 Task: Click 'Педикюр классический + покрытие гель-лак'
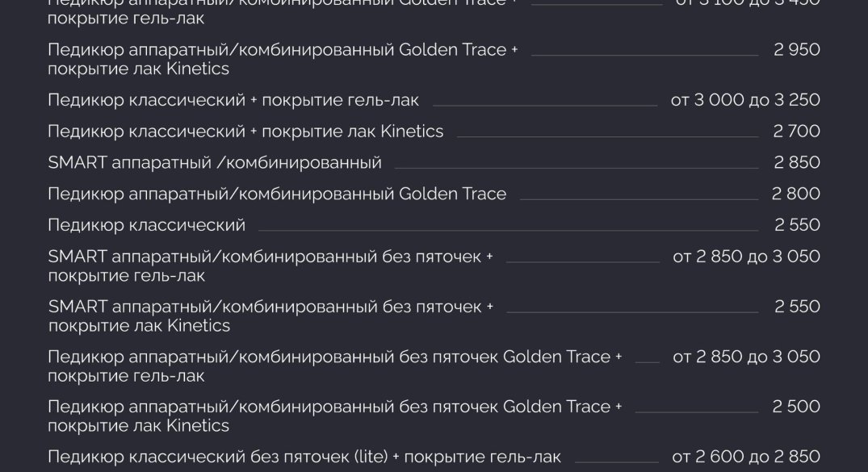click(233, 100)
